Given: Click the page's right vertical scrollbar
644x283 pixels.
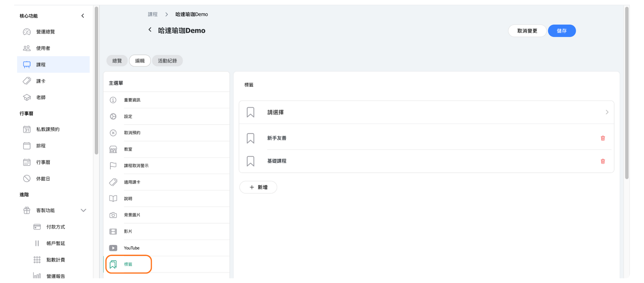Looking at the screenshot, I should click(x=627, y=94).
